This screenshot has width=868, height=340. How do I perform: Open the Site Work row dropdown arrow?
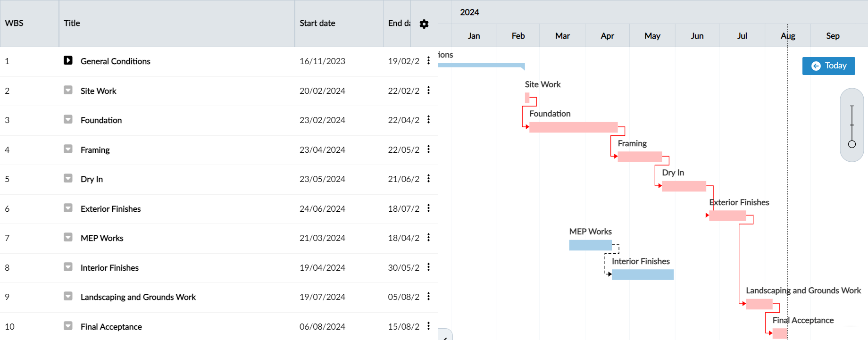tap(68, 90)
